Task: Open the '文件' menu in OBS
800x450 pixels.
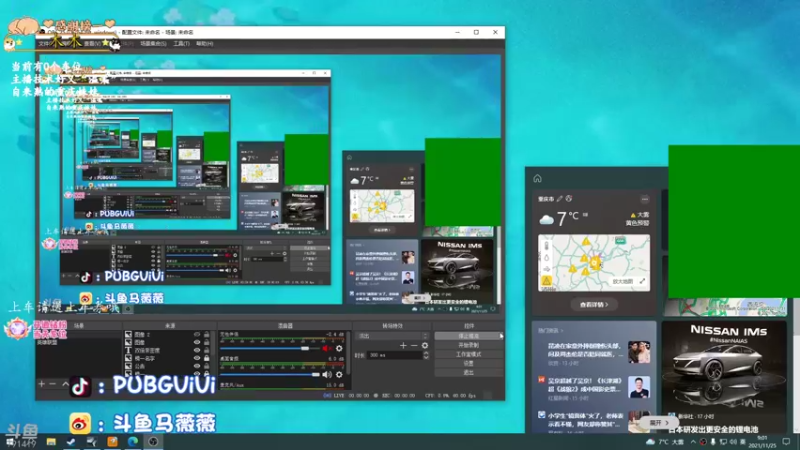Action: 44,44
